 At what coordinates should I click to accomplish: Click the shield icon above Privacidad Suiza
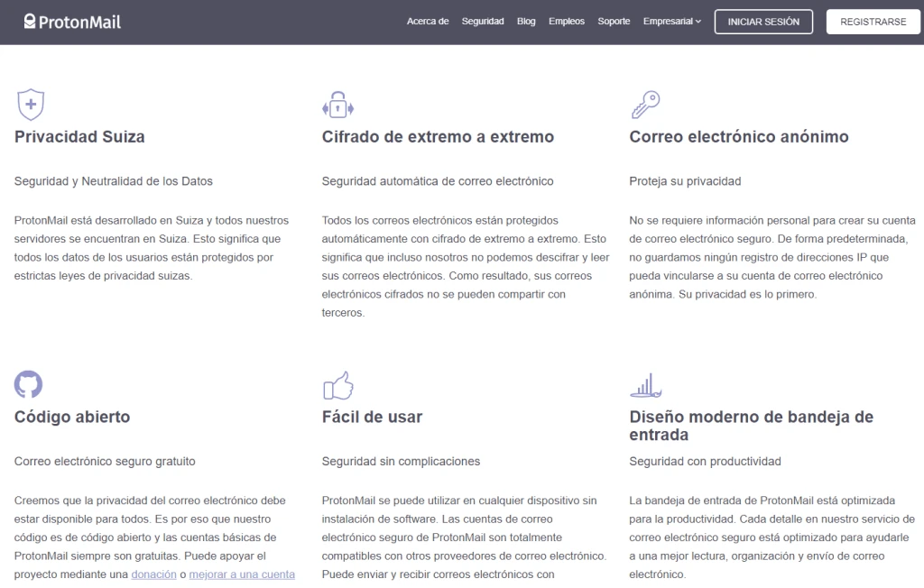pyautogui.click(x=31, y=105)
